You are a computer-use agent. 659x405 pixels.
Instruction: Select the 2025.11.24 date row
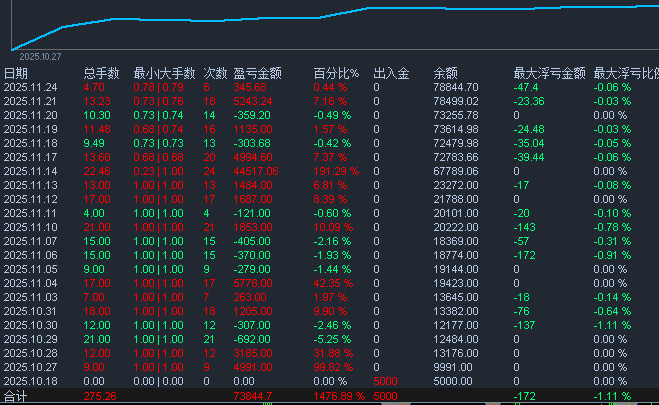tap(30, 87)
